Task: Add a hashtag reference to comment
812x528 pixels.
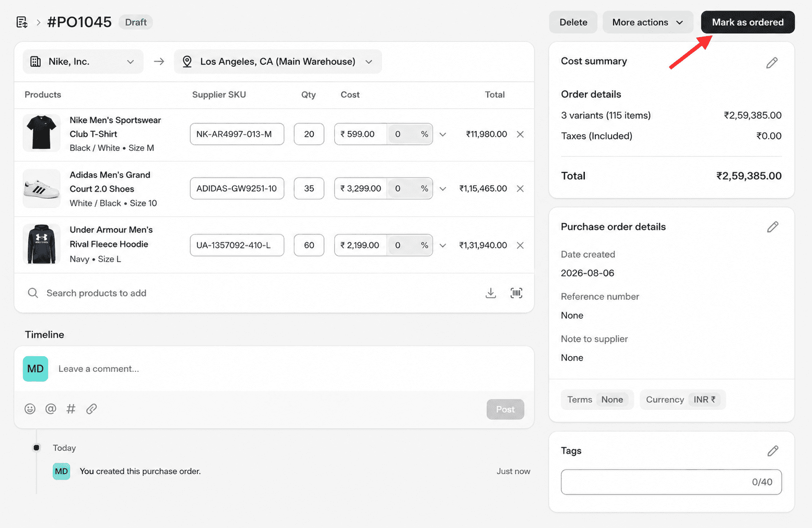Action: 71,409
